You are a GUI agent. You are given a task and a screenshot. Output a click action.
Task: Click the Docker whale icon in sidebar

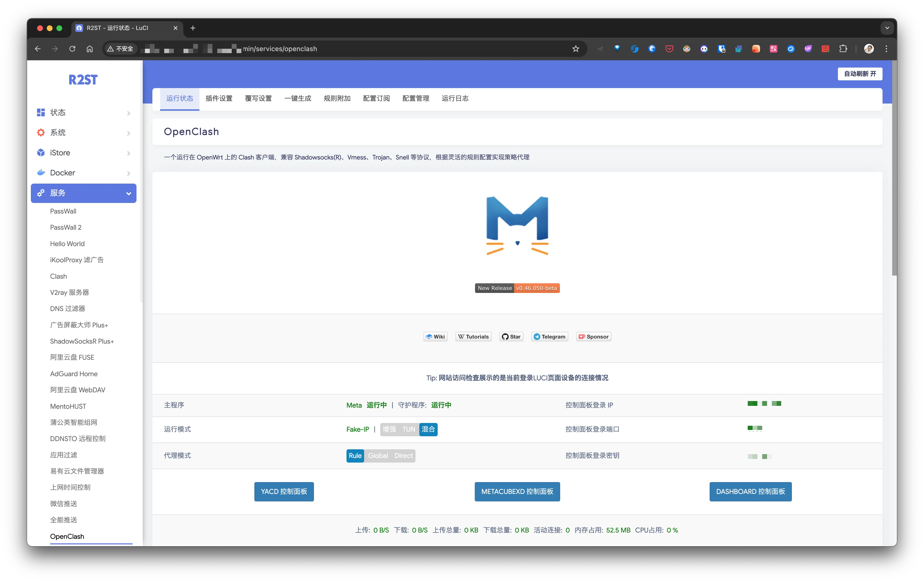pos(41,172)
